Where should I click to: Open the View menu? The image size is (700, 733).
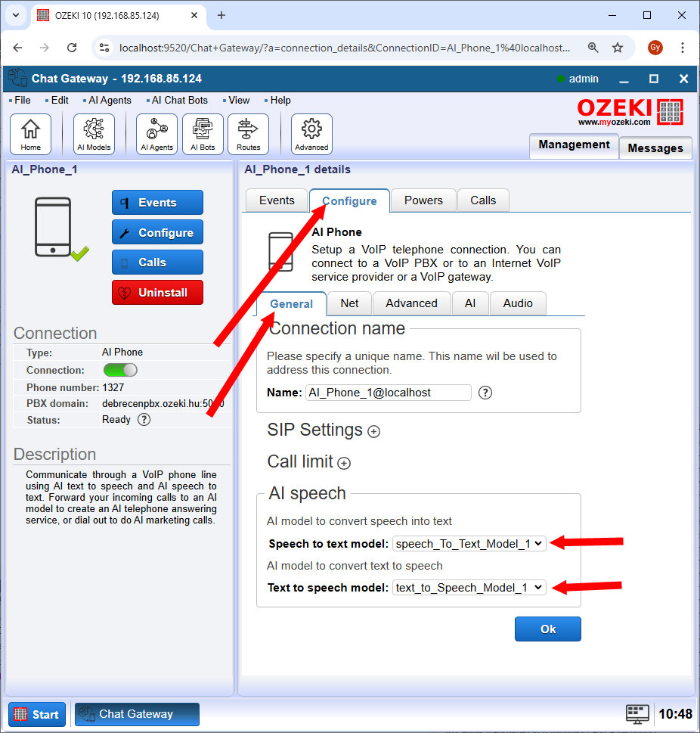point(239,101)
